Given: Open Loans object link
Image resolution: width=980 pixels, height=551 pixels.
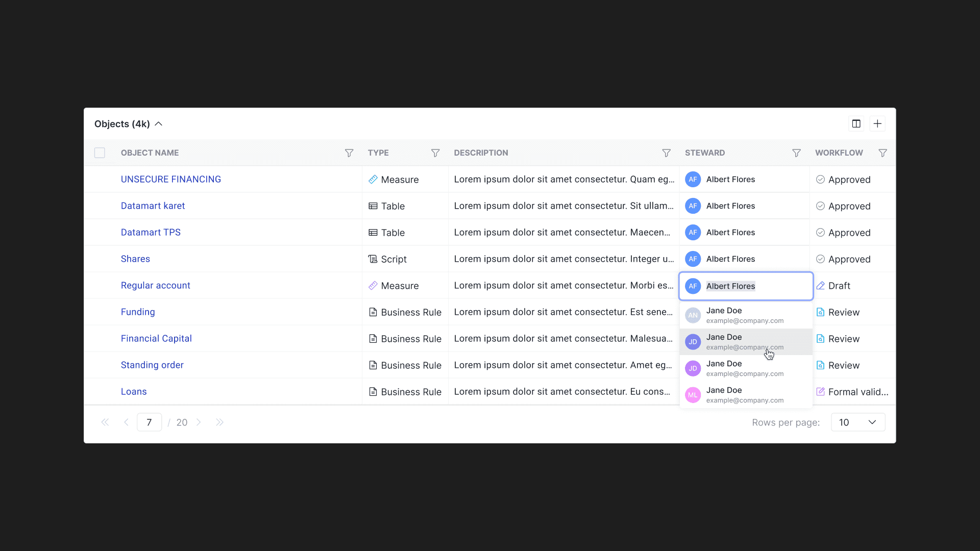Looking at the screenshot, I should point(134,392).
